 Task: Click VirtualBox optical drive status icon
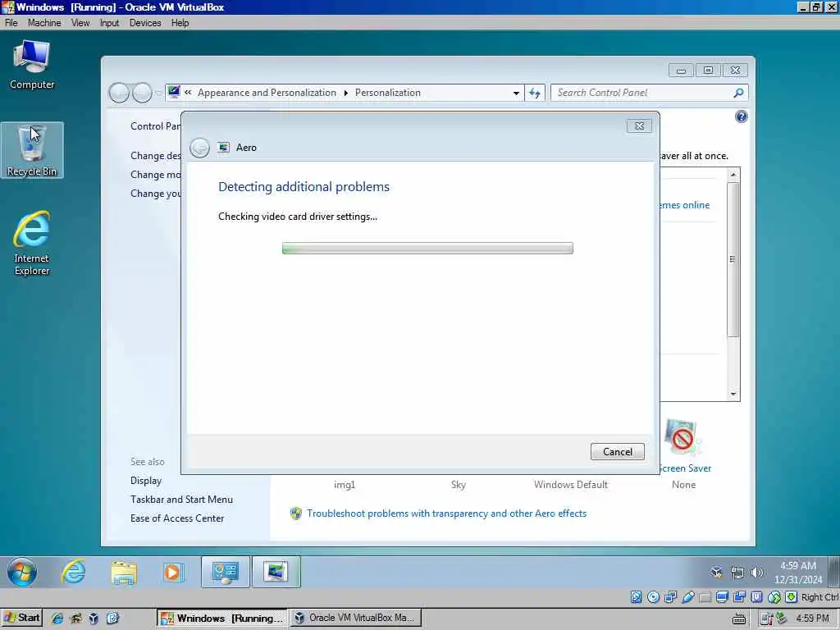pyautogui.click(x=653, y=597)
